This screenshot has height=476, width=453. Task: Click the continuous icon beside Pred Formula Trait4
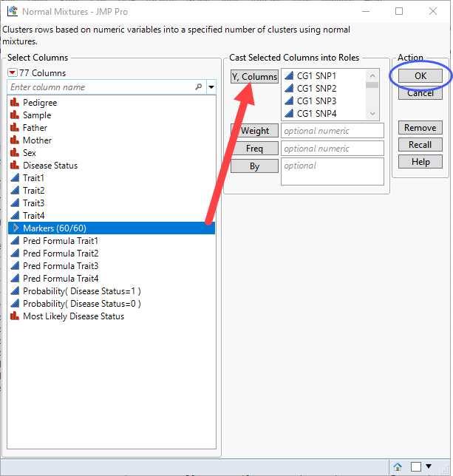pyautogui.click(x=15, y=279)
